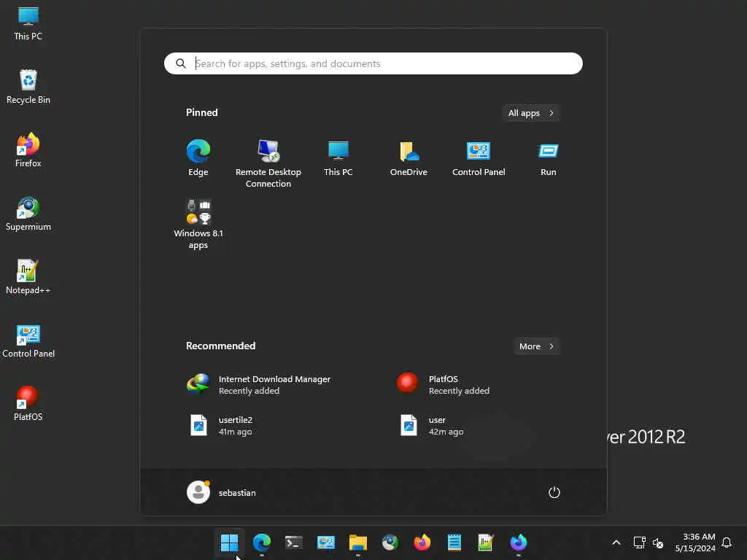This screenshot has height=560, width=747.
Task: Open Supermium from the taskbar
Action: [390, 542]
